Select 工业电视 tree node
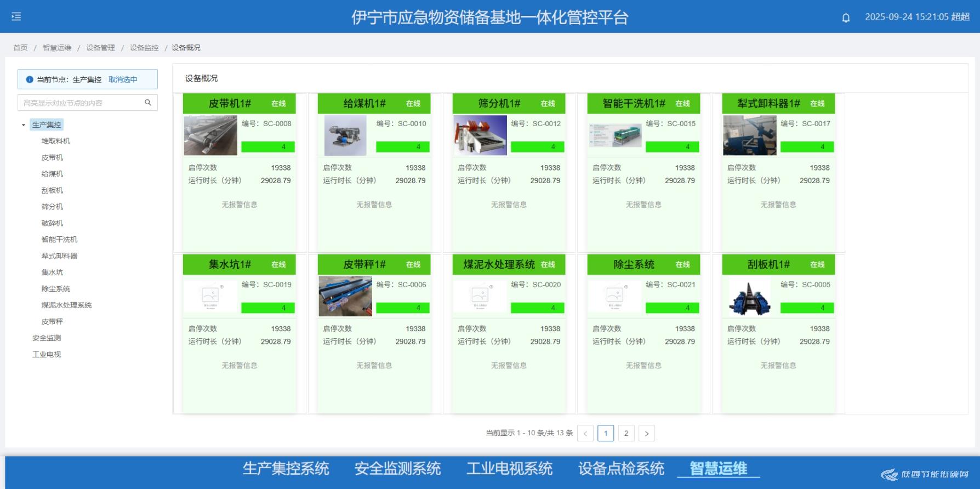 point(47,355)
